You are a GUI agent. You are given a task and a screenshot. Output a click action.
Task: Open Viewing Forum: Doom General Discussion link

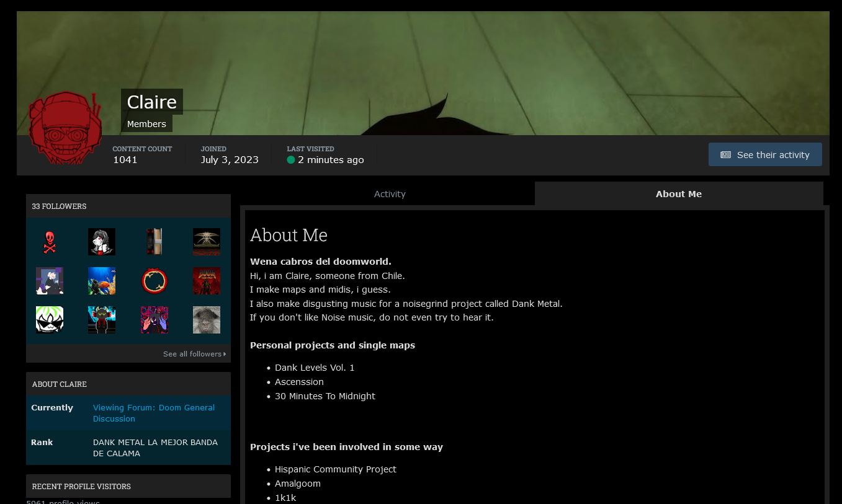(x=154, y=413)
